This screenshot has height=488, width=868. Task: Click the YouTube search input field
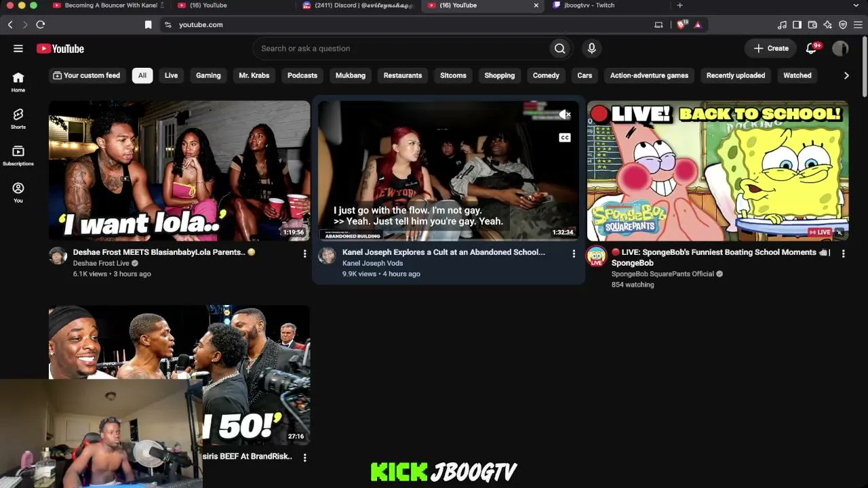pyautogui.click(x=401, y=48)
